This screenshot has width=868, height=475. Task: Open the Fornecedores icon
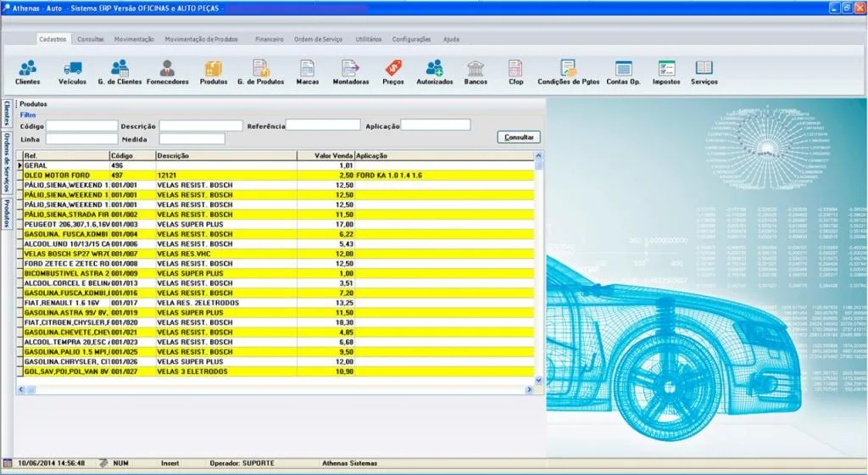[x=167, y=69]
